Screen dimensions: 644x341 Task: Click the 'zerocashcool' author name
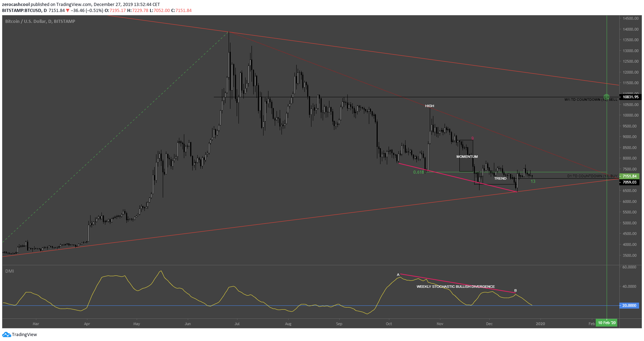click(x=16, y=5)
